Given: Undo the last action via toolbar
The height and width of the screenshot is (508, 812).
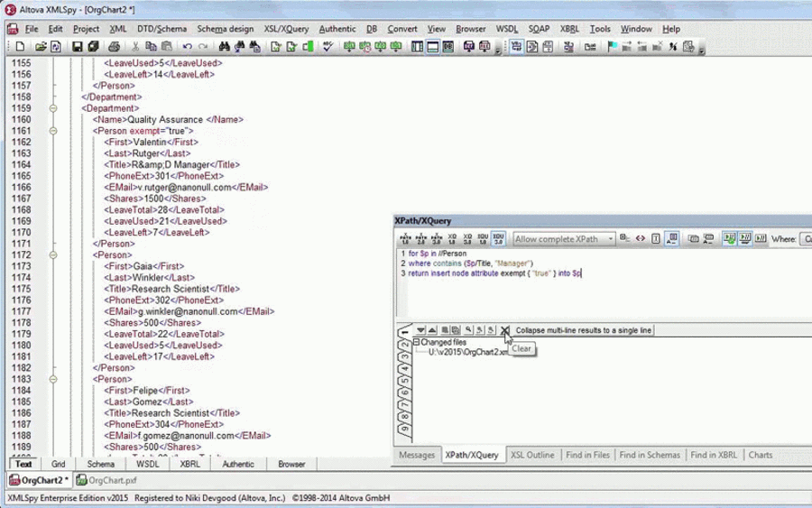Looking at the screenshot, I should pos(187,47).
